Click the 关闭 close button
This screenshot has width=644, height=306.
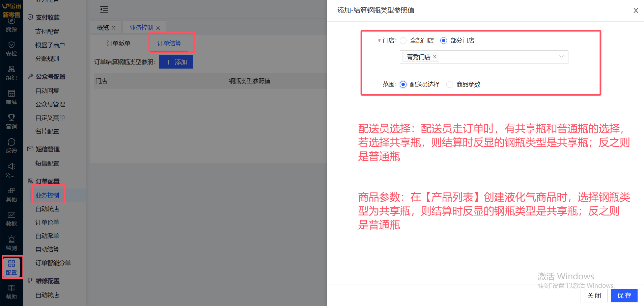point(594,296)
